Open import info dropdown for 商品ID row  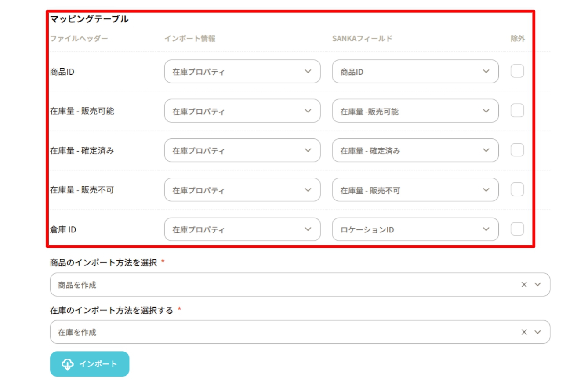(242, 72)
